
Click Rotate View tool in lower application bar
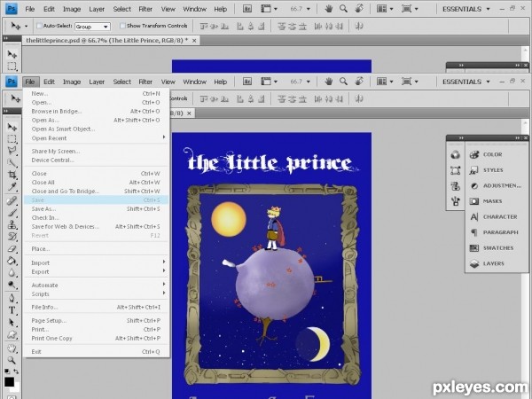point(359,82)
